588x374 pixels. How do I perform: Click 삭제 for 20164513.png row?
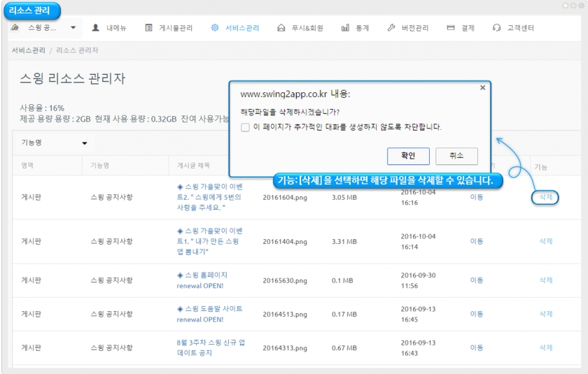(x=546, y=314)
